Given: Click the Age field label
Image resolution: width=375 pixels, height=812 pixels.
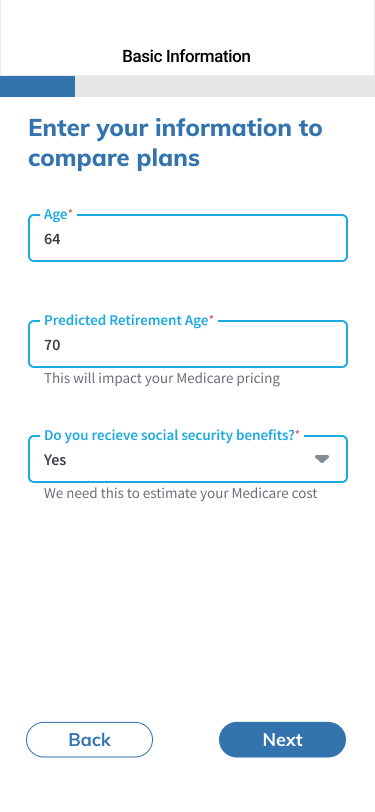Looking at the screenshot, I should pos(55,215).
